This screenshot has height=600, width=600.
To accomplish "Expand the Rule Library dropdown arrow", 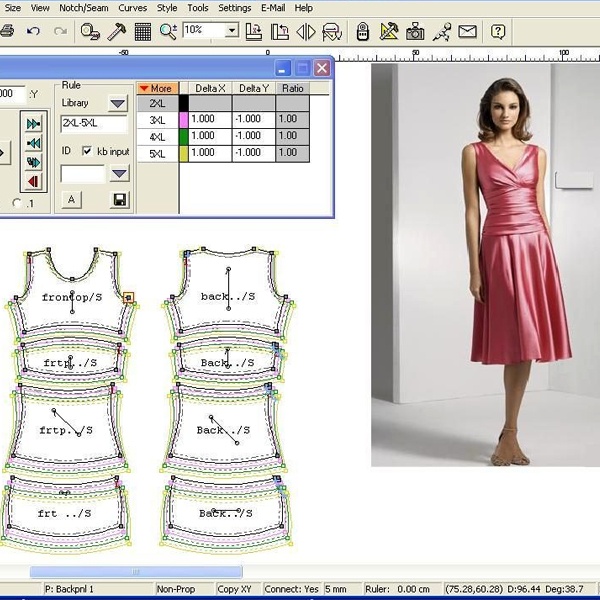I will point(117,103).
